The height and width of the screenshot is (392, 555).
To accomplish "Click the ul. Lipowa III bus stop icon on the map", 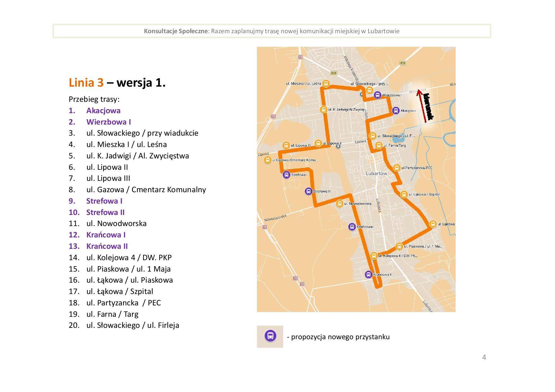I will point(286,145).
